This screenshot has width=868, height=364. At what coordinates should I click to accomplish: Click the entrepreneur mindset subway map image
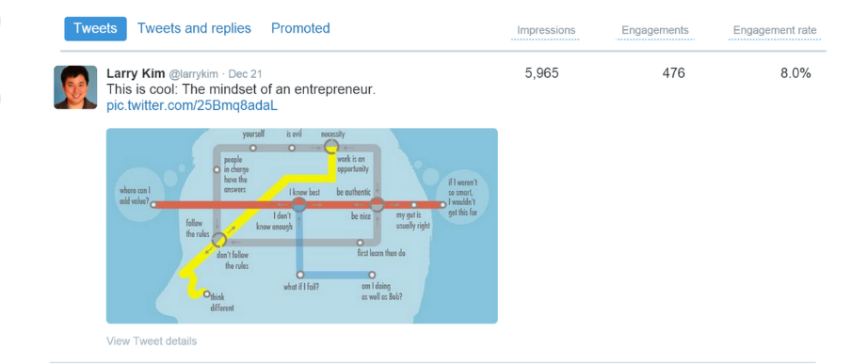tap(301, 226)
